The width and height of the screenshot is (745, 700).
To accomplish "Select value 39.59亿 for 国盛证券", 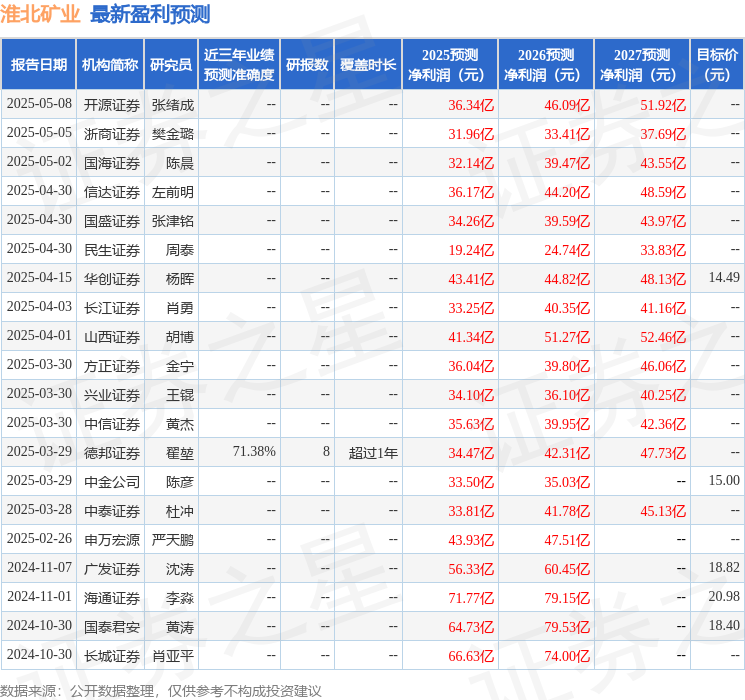I will click(x=567, y=221).
